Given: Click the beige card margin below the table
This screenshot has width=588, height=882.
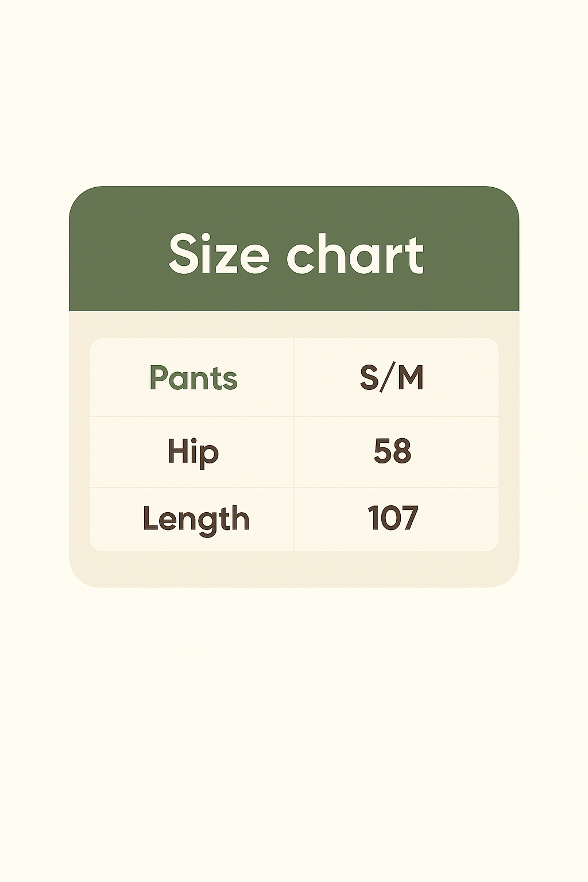Looking at the screenshot, I should coord(294,569).
